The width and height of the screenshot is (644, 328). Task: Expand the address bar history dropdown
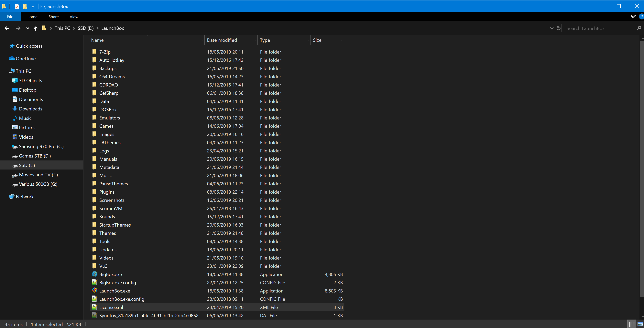tap(552, 28)
